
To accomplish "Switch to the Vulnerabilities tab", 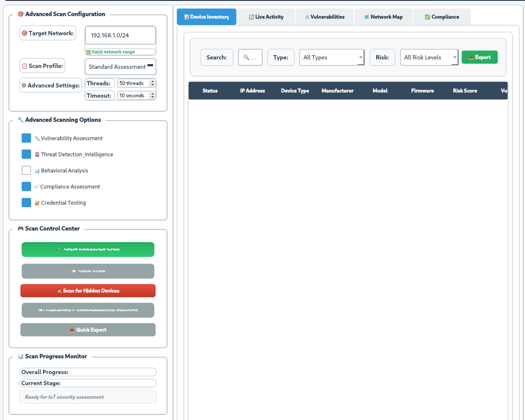I will point(325,17).
